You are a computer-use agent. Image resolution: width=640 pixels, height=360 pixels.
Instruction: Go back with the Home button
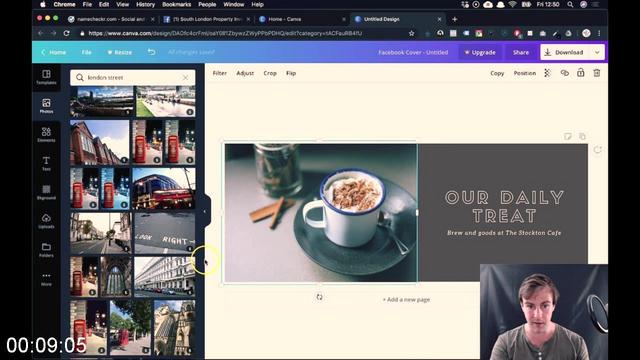click(x=53, y=52)
